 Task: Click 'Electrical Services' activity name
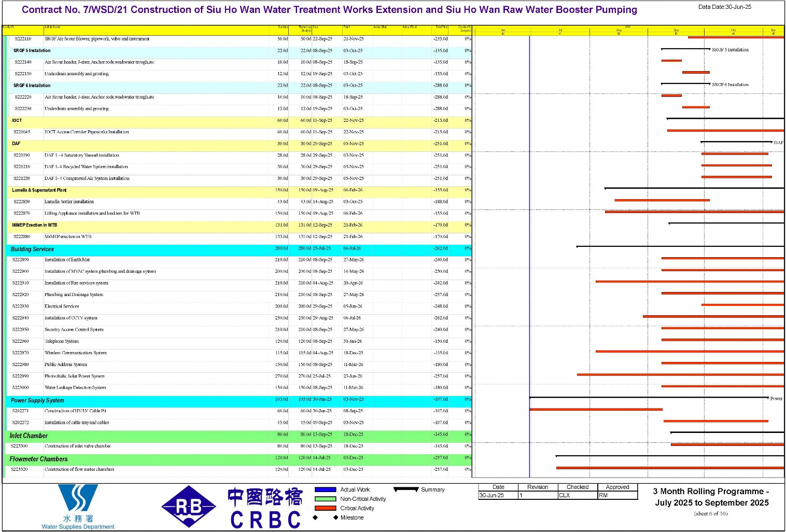[x=62, y=306]
